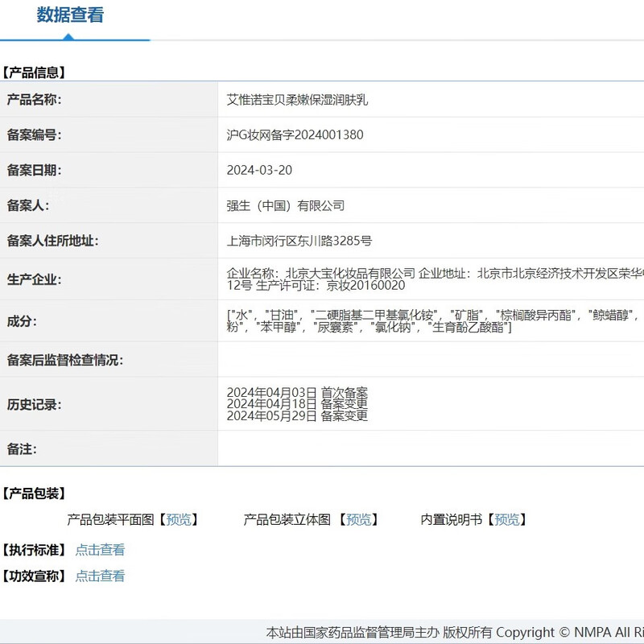Click history entry 2024年04月03日 首次备案
The height and width of the screenshot is (644, 644).
pyautogui.click(x=297, y=392)
